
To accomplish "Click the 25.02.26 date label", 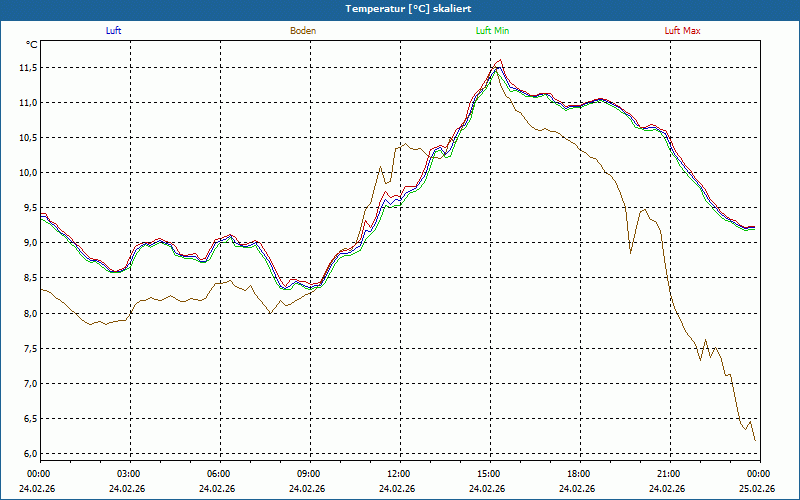I will coord(757,488).
